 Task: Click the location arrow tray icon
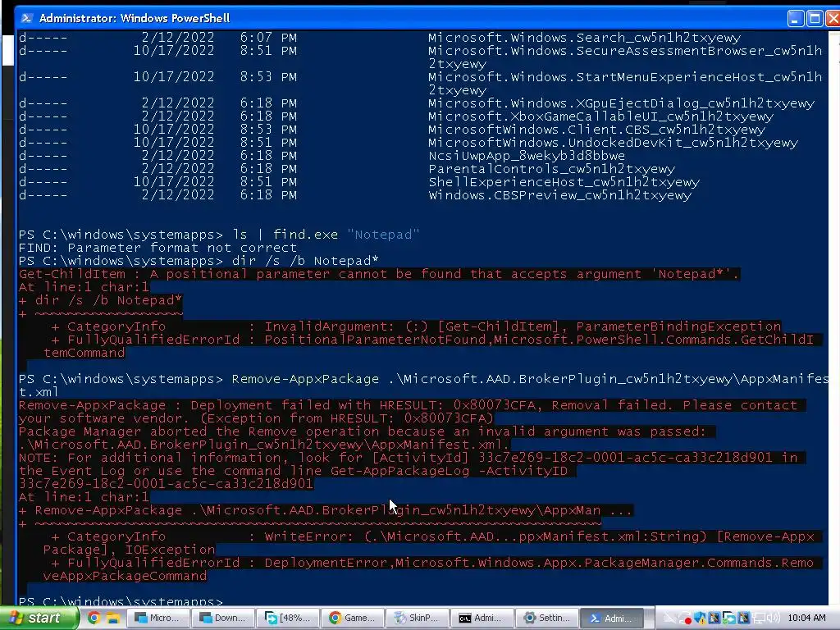pos(669,619)
